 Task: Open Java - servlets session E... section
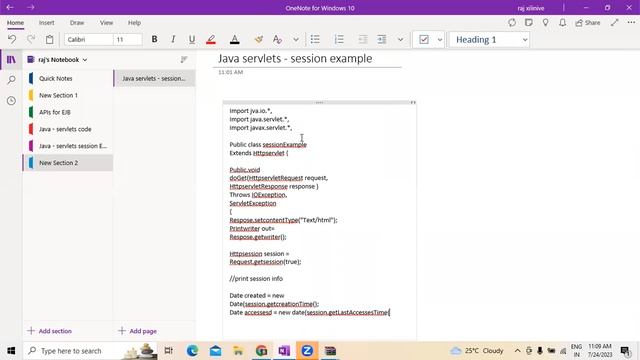pos(68,146)
